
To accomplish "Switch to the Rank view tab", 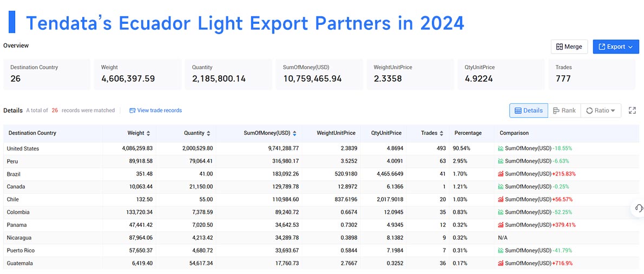I will click(564, 110).
